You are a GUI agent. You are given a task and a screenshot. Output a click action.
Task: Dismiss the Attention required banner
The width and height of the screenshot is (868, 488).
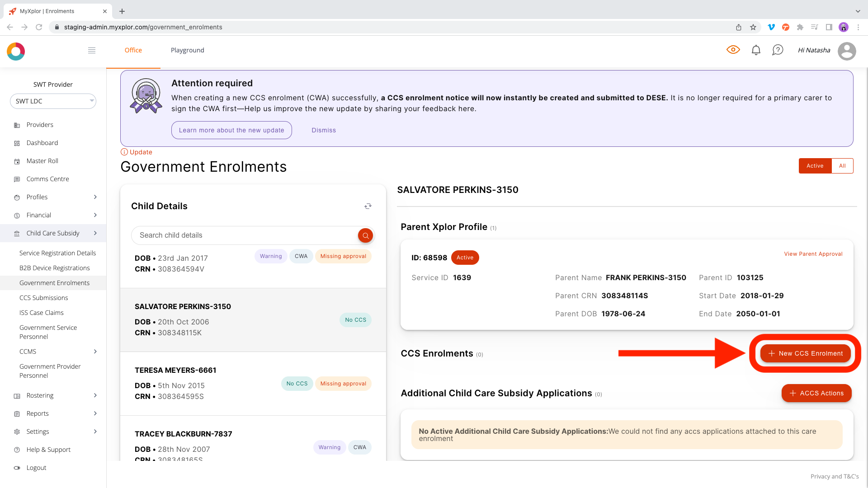pyautogui.click(x=323, y=130)
